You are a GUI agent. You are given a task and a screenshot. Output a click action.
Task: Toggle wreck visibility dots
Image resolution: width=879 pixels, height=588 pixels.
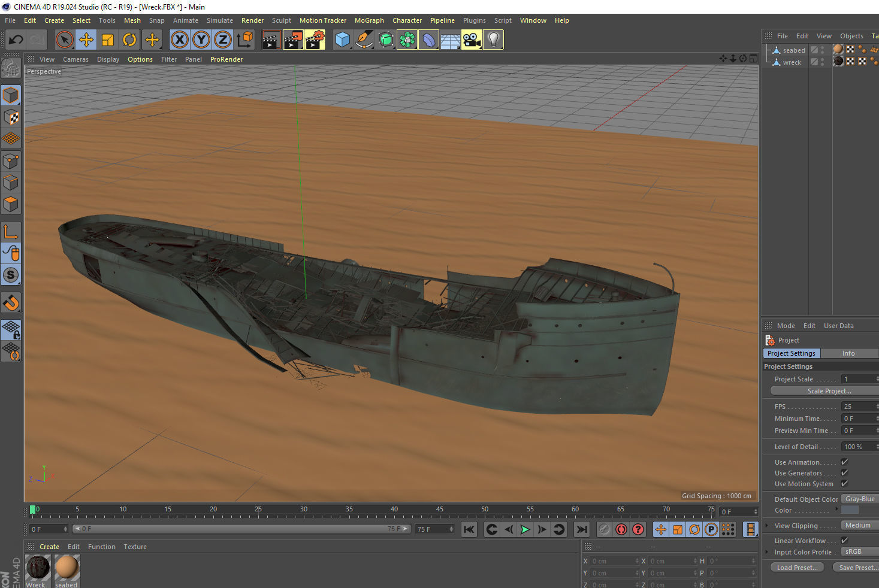[x=823, y=62]
